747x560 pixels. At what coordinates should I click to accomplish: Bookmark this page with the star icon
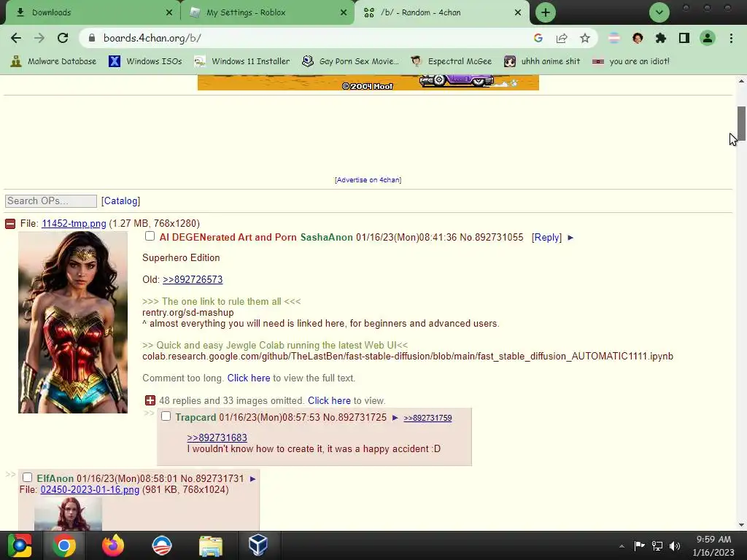point(585,38)
